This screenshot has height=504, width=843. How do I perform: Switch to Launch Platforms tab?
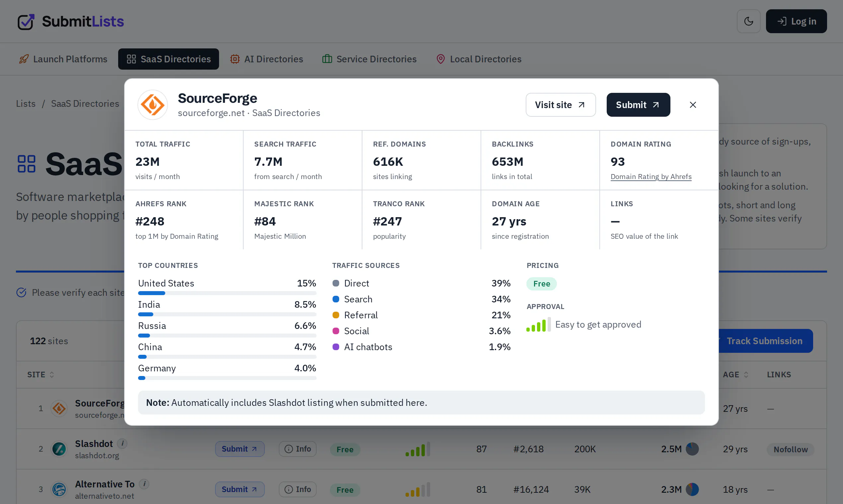pyautogui.click(x=63, y=59)
